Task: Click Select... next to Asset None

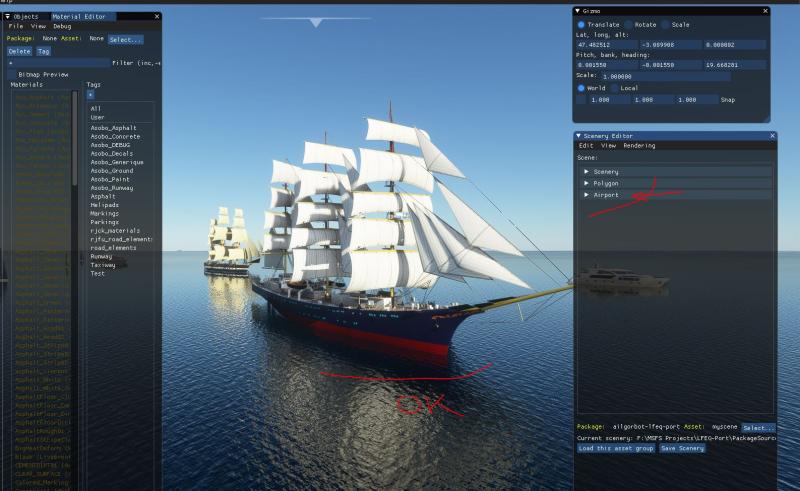Action: point(126,39)
